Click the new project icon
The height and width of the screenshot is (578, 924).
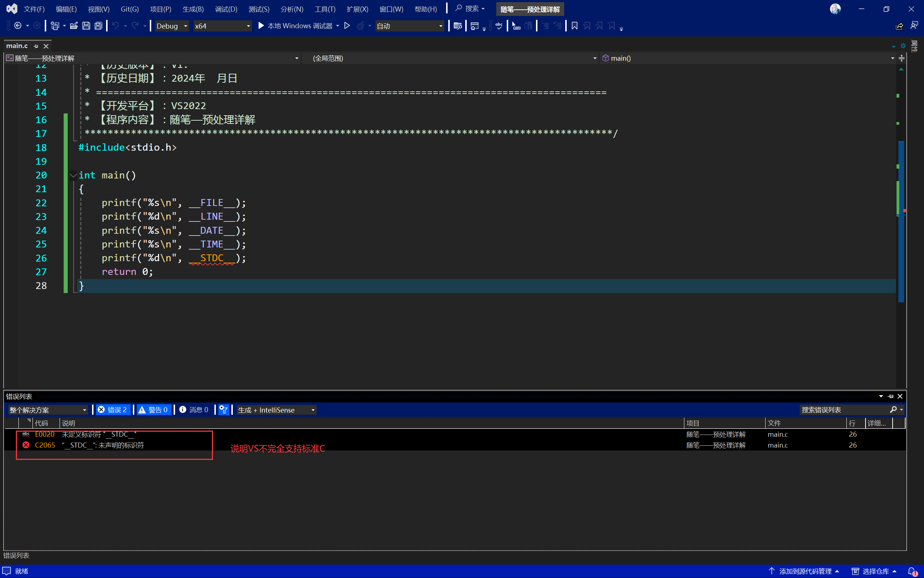tap(55, 26)
